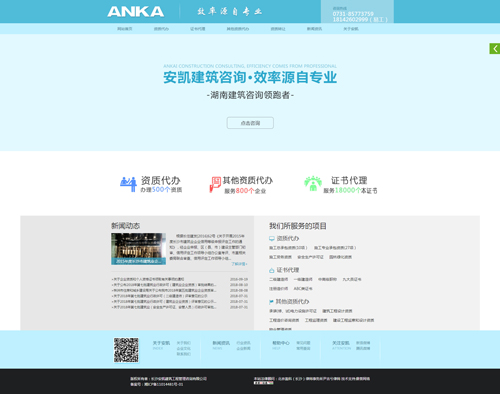Open the 证书代理 18000个本证书 feature heading
This screenshot has width=500, height=394.
coord(349,180)
